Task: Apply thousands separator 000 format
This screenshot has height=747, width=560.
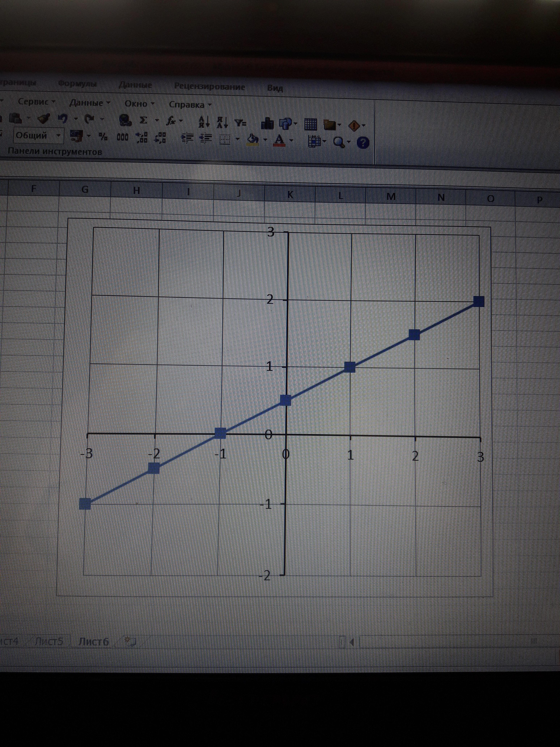Action: tap(122, 138)
